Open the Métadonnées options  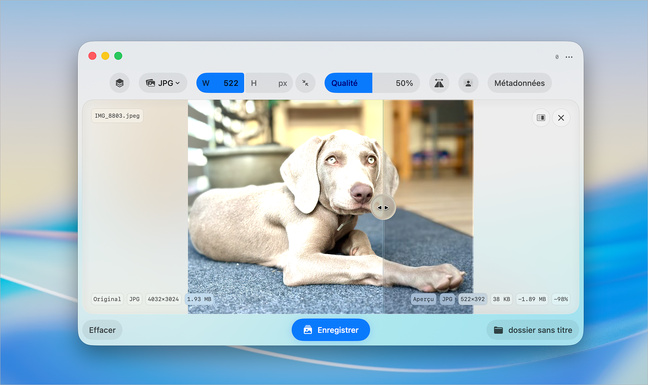pos(519,83)
